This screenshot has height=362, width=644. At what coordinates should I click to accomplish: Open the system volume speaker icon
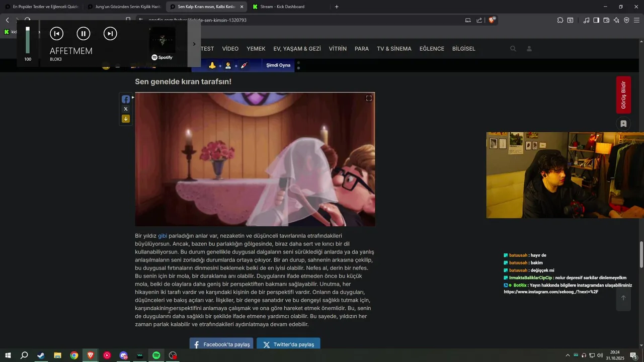(600, 355)
